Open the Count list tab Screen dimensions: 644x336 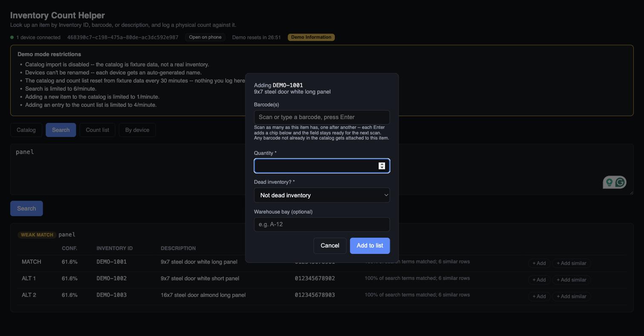(x=97, y=130)
